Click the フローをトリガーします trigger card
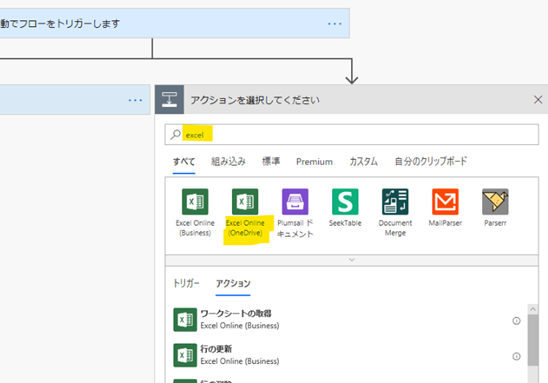Image resolution: width=548 pixels, height=383 pixels. coord(175,23)
